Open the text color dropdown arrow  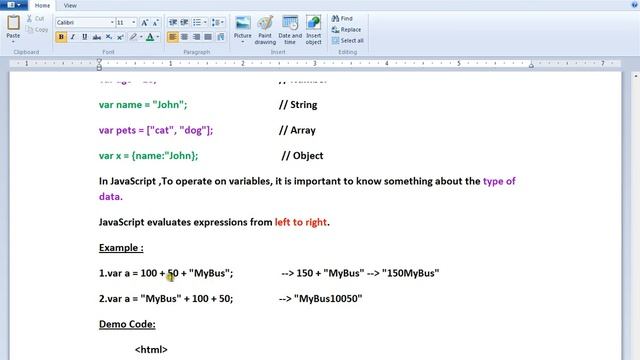pyautogui.click(x=158, y=37)
